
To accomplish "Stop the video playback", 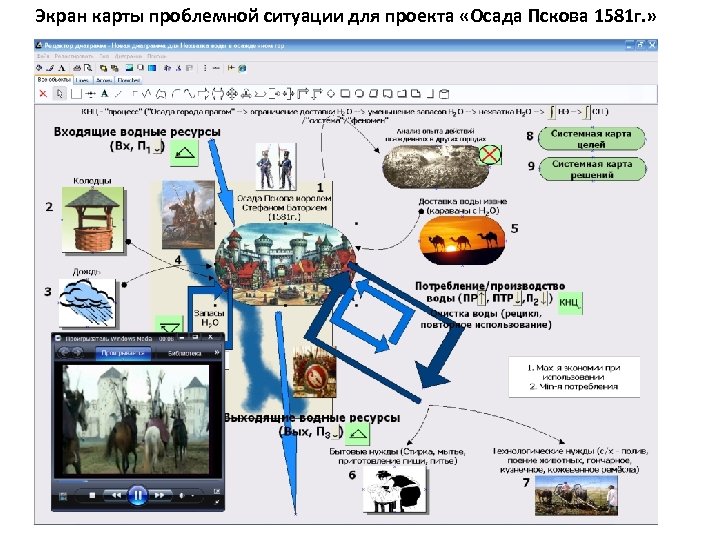I will point(92,496).
